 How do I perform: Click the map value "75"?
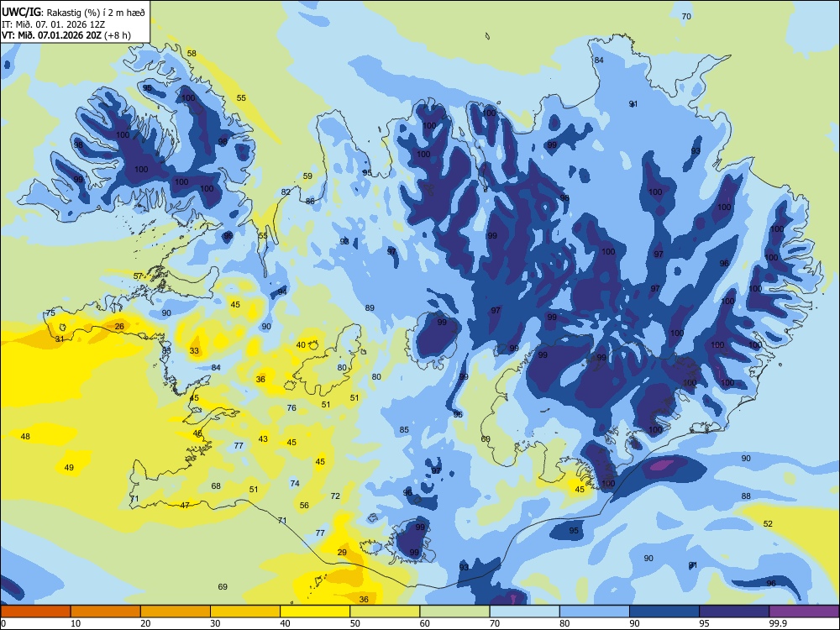50,312
